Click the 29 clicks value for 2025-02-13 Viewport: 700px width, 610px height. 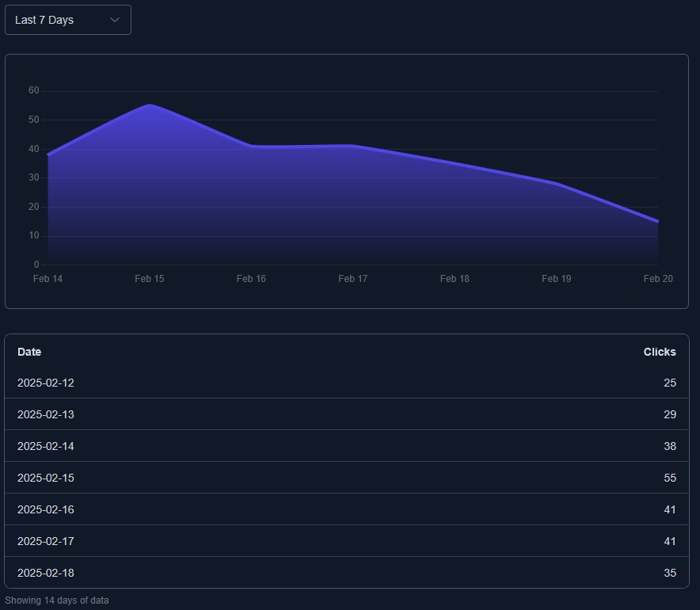[x=670, y=414]
